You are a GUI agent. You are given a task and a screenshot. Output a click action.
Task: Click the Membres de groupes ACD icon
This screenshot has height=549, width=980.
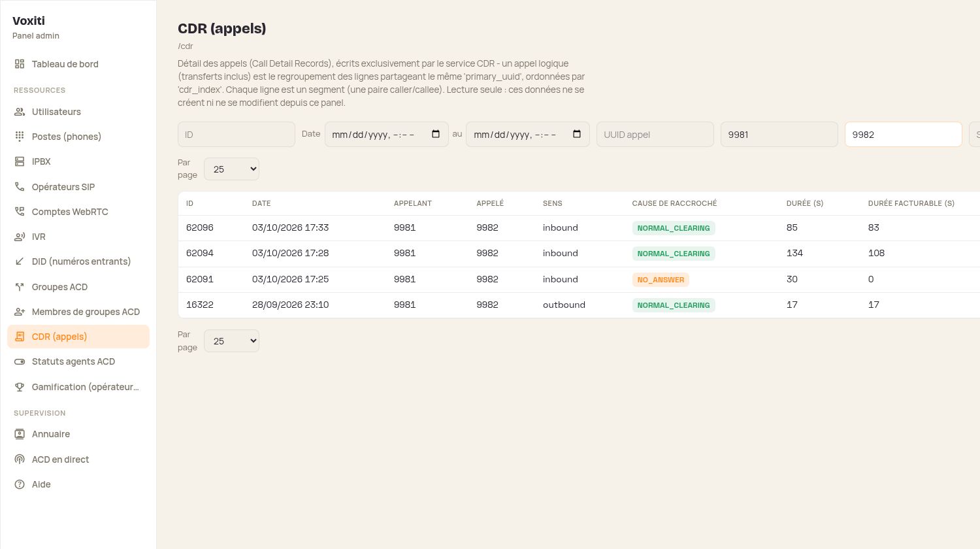coord(20,312)
